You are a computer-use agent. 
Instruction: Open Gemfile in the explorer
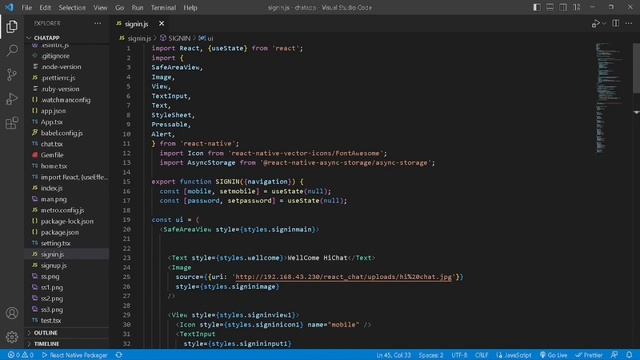click(52, 155)
